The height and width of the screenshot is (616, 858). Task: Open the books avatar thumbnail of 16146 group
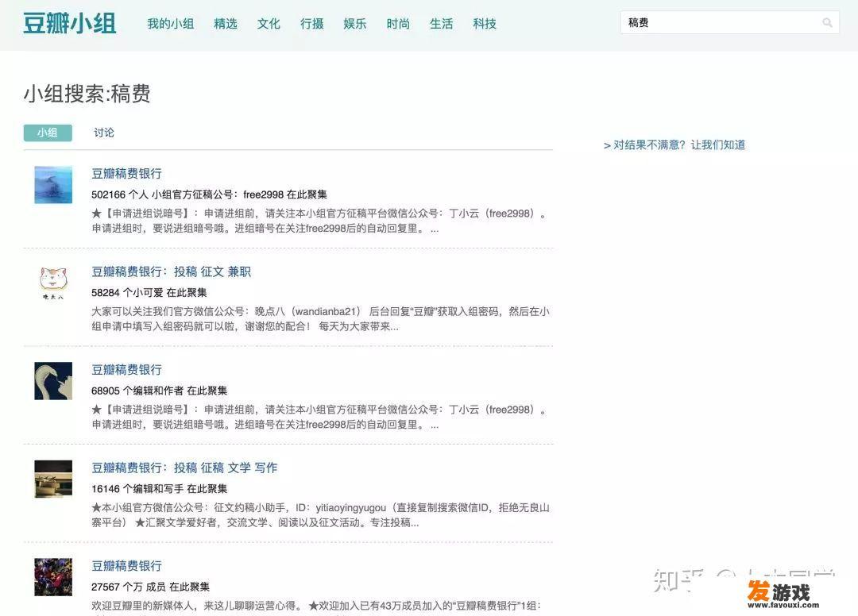[x=53, y=479]
